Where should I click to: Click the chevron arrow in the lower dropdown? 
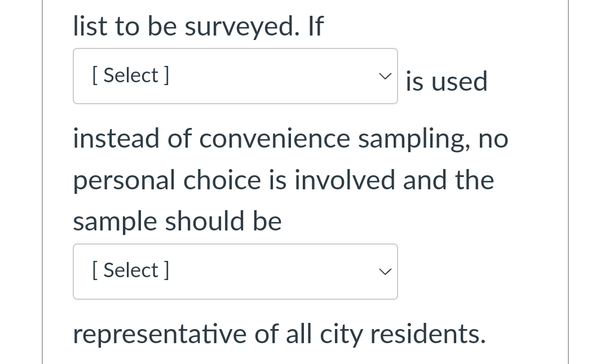tap(385, 272)
